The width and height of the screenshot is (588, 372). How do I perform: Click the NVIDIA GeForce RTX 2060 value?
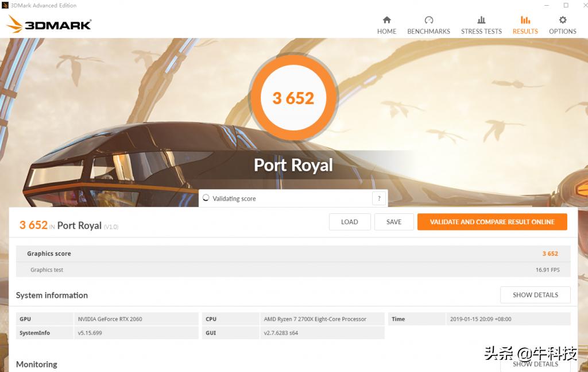coord(110,319)
